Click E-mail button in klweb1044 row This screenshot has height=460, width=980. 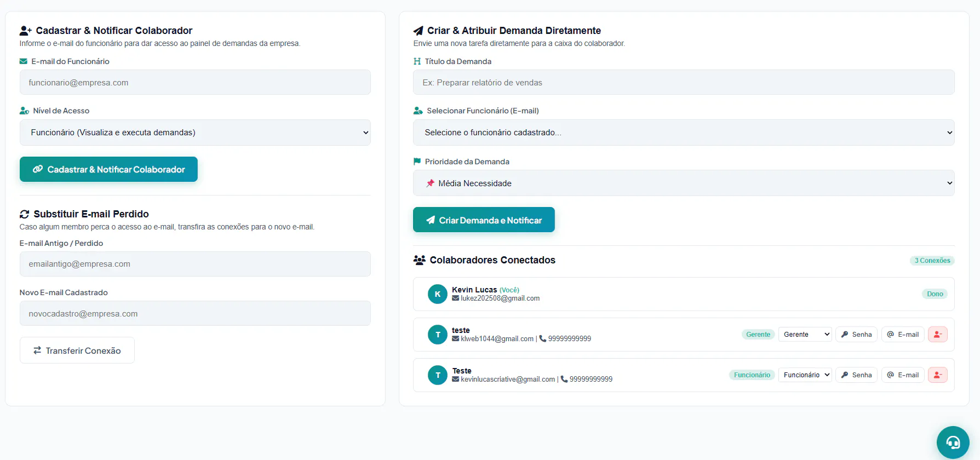(903, 335)
